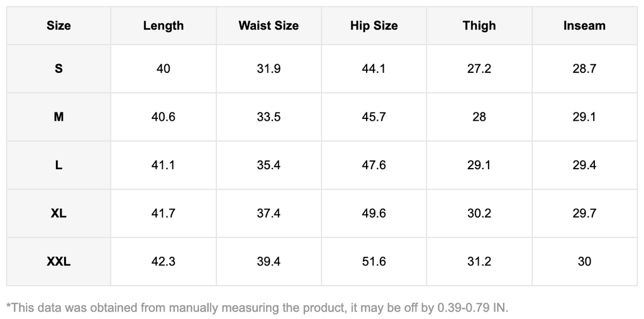644x319 pixels.
Task: Select the 41.1 length cell
Action: click(x=164, y=165)
